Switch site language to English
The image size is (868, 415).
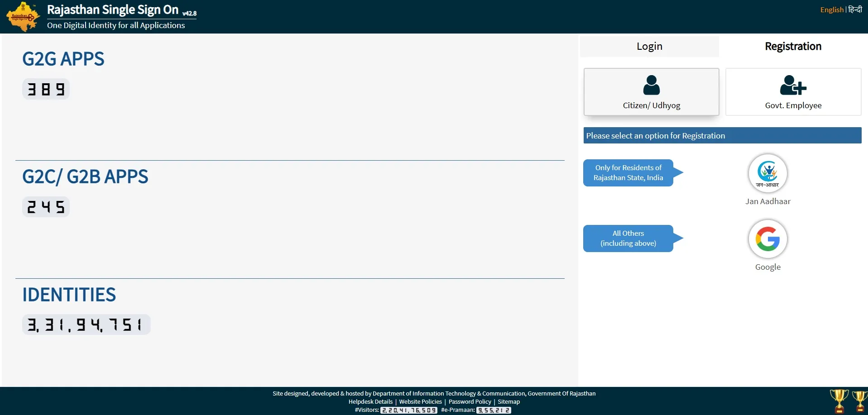point(831,10)
